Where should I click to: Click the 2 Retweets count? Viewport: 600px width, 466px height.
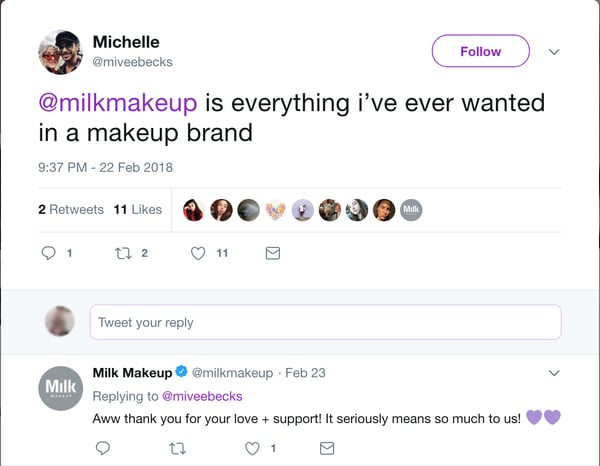(x=70, y=210)
